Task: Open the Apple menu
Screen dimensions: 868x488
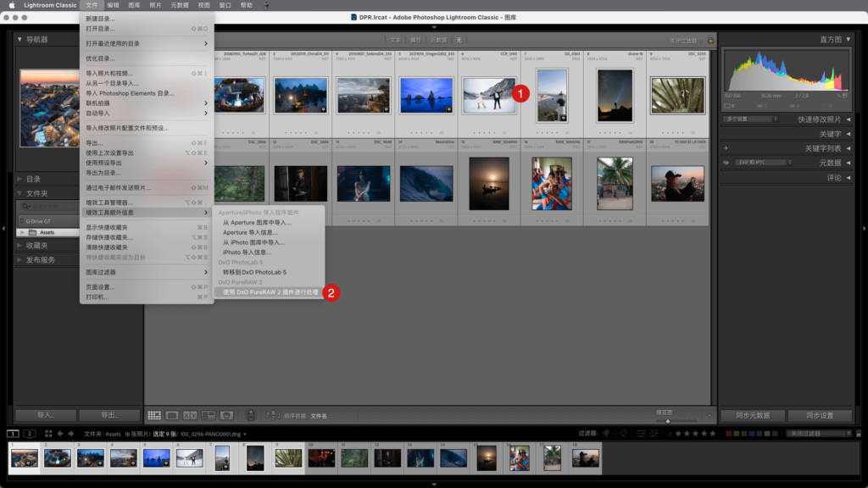Action: tap(12, 5)
